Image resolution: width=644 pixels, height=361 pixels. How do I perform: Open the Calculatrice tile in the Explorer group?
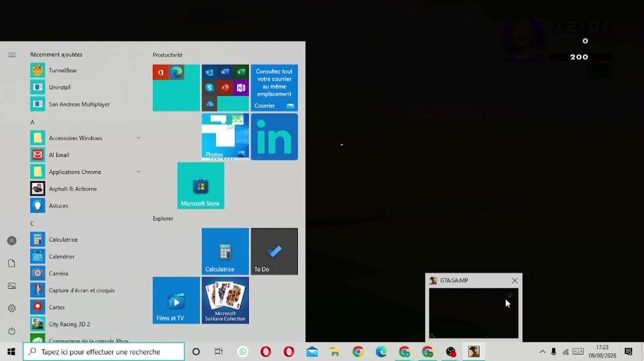tap(225, 252)
